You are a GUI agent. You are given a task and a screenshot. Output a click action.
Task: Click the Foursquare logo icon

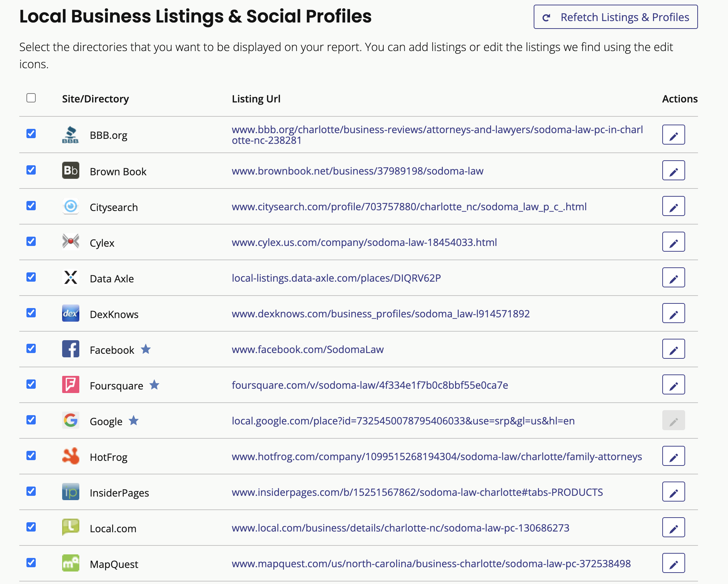[x=70, y=385]
